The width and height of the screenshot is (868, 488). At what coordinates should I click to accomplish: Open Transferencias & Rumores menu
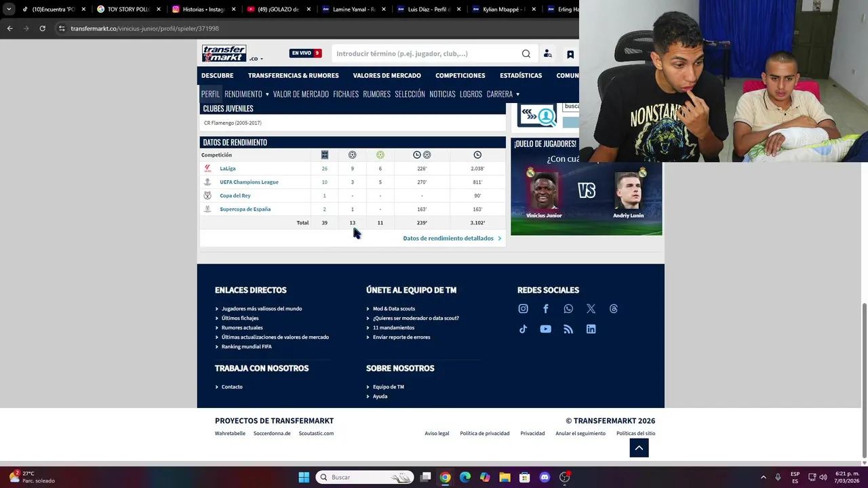293,75
